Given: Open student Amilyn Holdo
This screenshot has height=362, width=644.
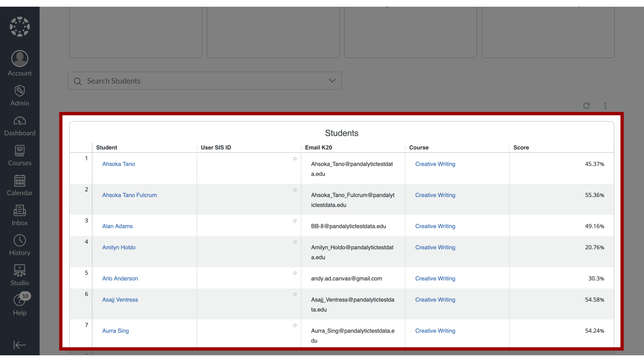Looking at the screenshot, I should point(119,247).
